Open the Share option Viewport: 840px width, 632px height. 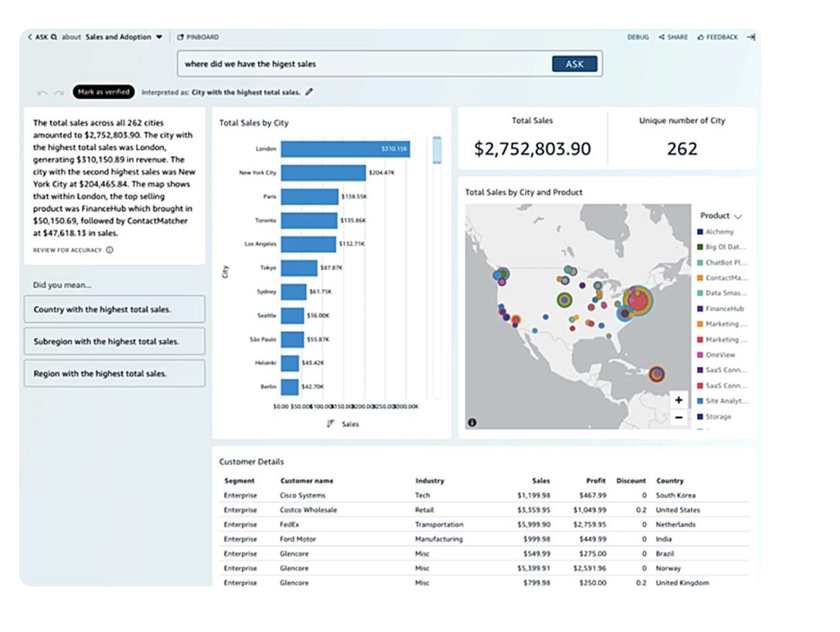[673, 37]
